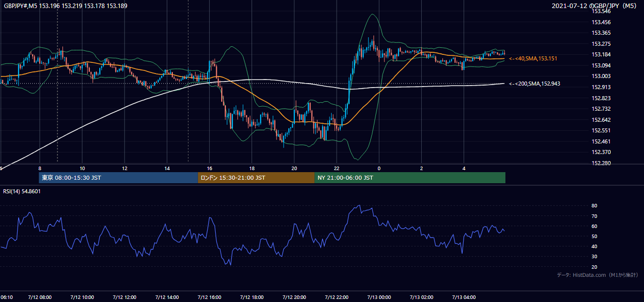Click the 153.094 price axis label

click(x=601, y=65)
